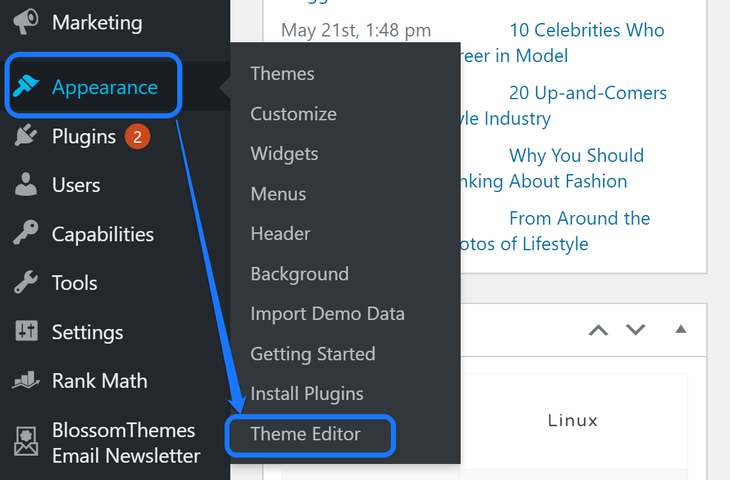
Task: Open BlossomThemes Email Newsletter menu
Action: 126,443
